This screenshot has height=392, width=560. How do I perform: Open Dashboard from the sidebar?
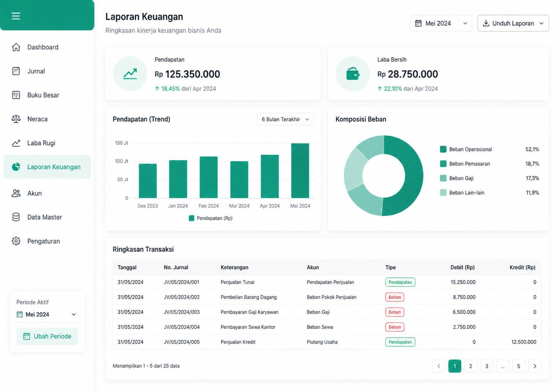tap(47, 47)
